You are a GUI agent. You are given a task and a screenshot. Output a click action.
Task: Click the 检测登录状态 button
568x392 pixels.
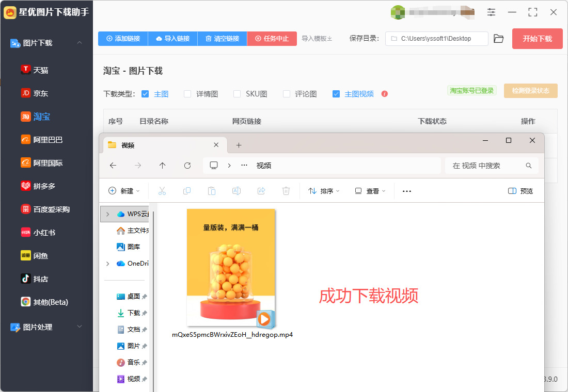(x=531, y=90)
